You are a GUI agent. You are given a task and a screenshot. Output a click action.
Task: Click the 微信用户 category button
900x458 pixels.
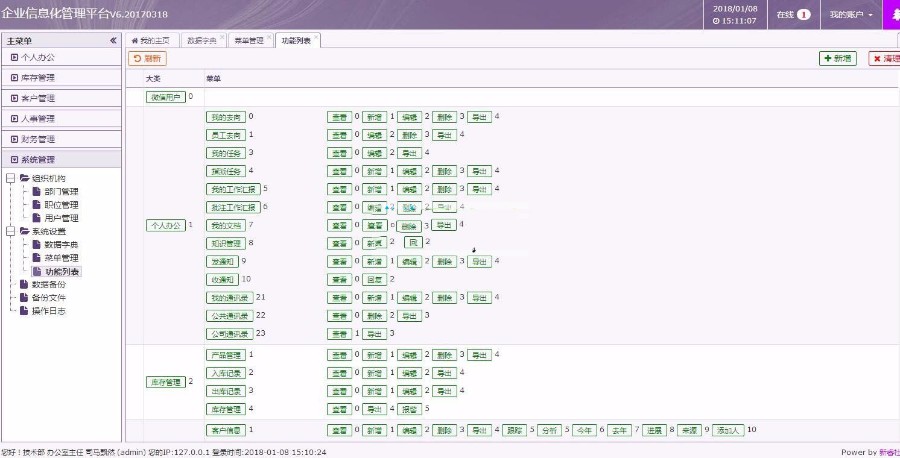[165, 98]
